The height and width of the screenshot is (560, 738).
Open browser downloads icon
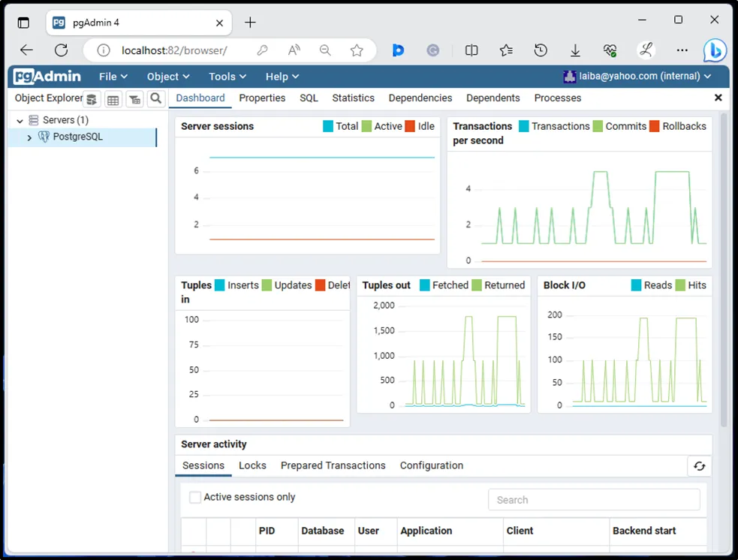click(x=575, y=50)
